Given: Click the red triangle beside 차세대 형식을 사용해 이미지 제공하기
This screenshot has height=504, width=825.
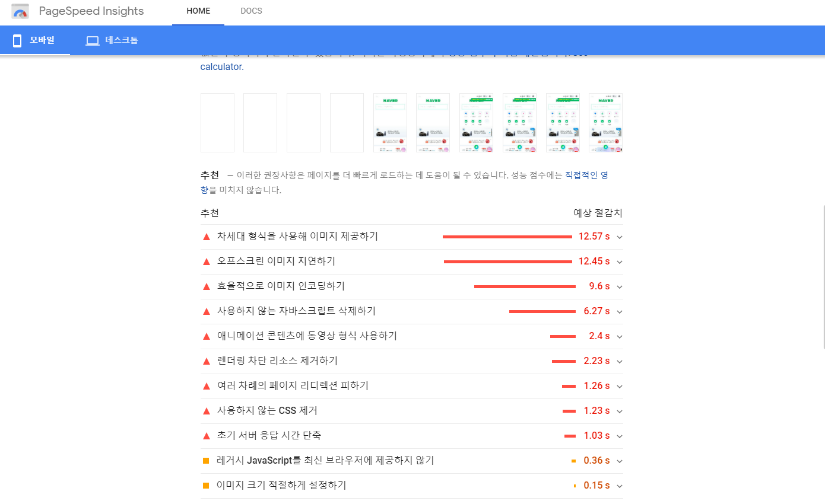Looking at the screenshot, I should [206, 236].
